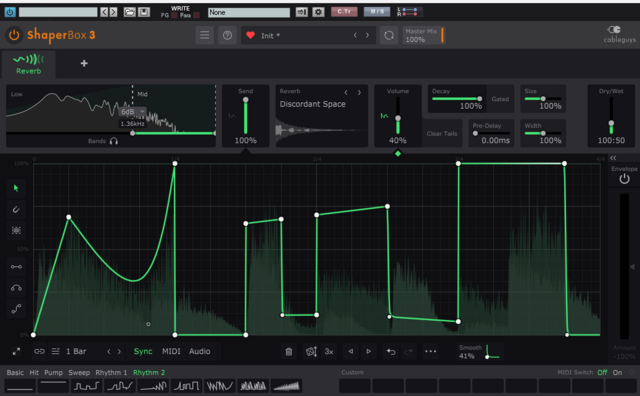This screenshot has height=396, width=640.
Task: Select the pointer arrow tool
Action: tap(16, 188)
